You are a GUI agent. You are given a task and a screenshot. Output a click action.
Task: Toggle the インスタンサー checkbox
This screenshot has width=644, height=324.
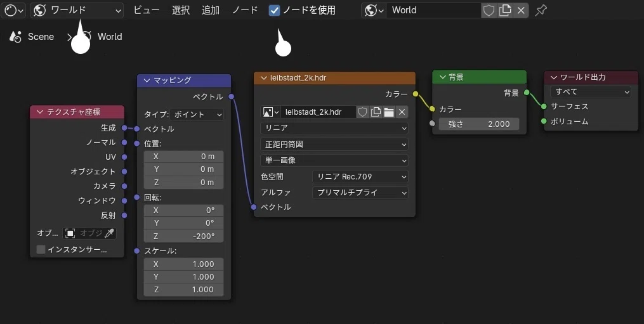pos(41,249)
